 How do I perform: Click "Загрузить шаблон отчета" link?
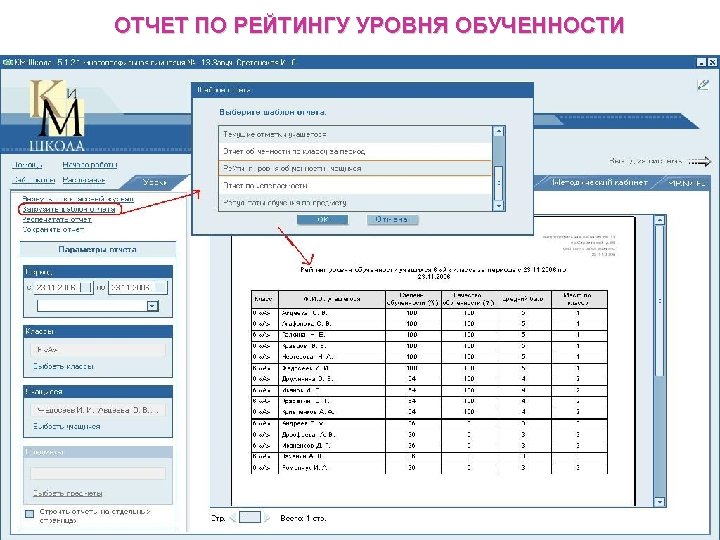pyautogui.click(x=69, y=209)
